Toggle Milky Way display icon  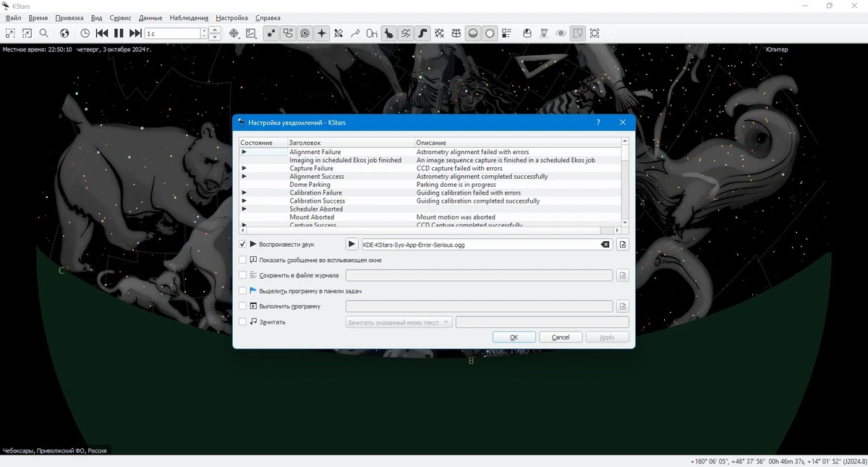point(422,33)
